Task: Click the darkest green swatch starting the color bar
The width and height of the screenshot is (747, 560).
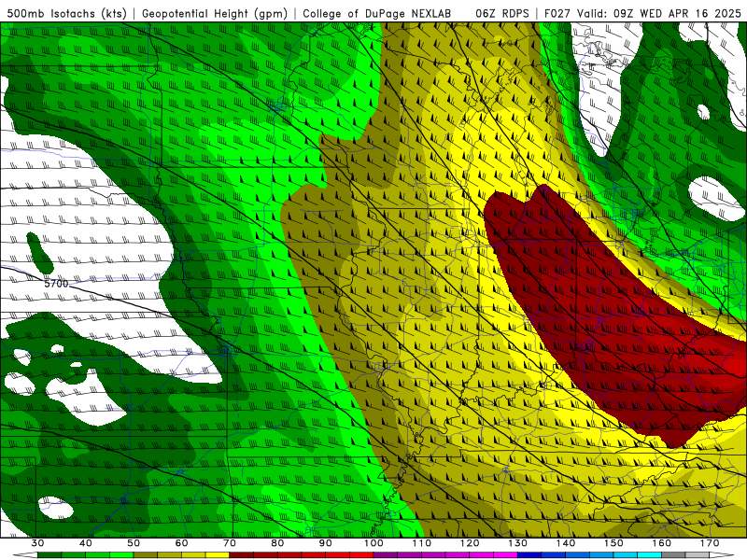Action: click(x=49, y=555)
